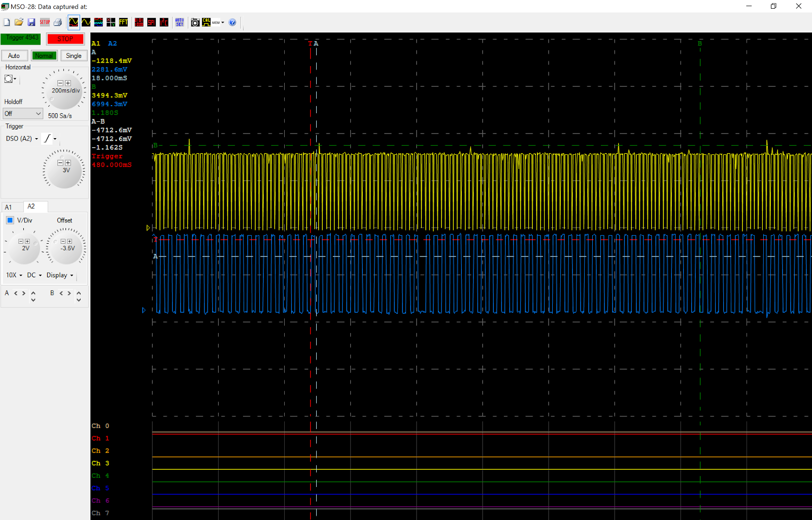Open the Holdoff dropdown
Viewport: 812px width, 520px height.
point(22,113)
